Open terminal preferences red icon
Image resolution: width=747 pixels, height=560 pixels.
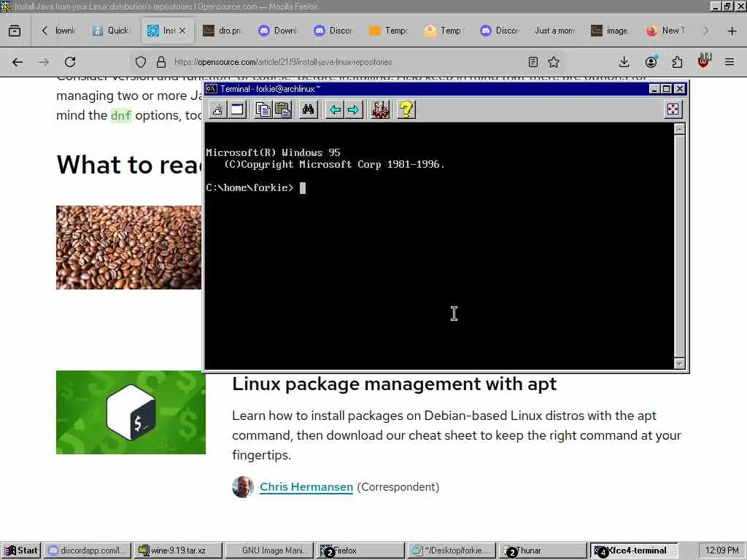point(380,110)
